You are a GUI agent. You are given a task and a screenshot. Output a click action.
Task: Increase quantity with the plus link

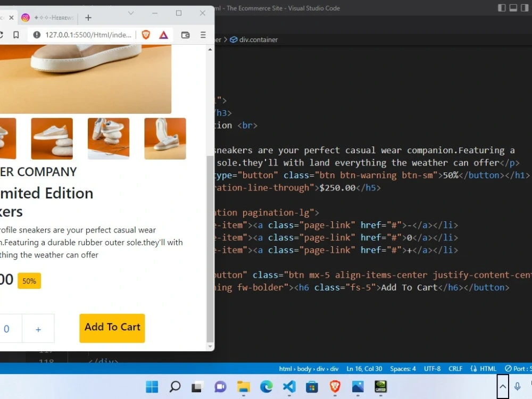tap(38, 329)
